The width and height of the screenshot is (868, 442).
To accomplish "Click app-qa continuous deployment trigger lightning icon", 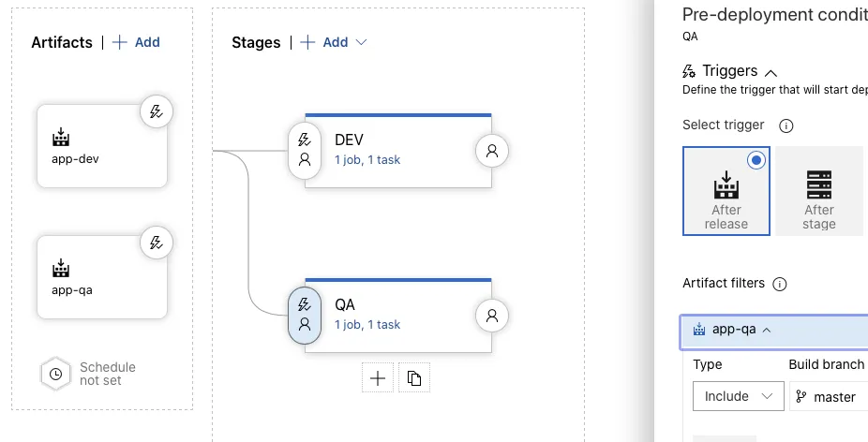I will coord(157,243).
